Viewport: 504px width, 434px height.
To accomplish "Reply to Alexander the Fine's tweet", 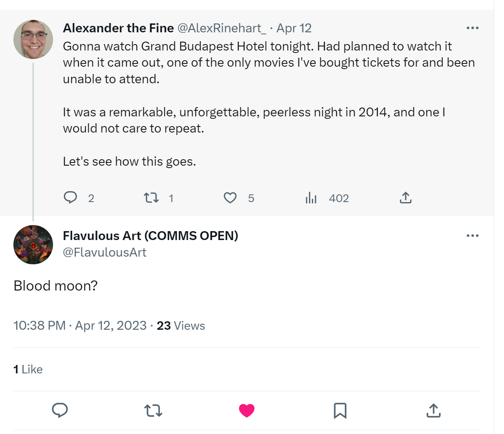I will [x=71, y=198].
